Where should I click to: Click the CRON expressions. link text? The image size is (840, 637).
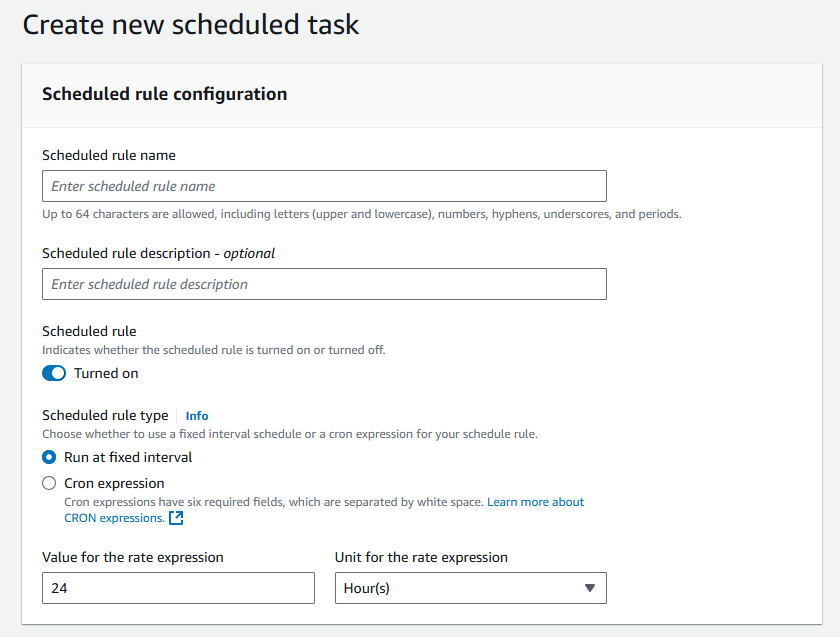click(x=114, y=518)
